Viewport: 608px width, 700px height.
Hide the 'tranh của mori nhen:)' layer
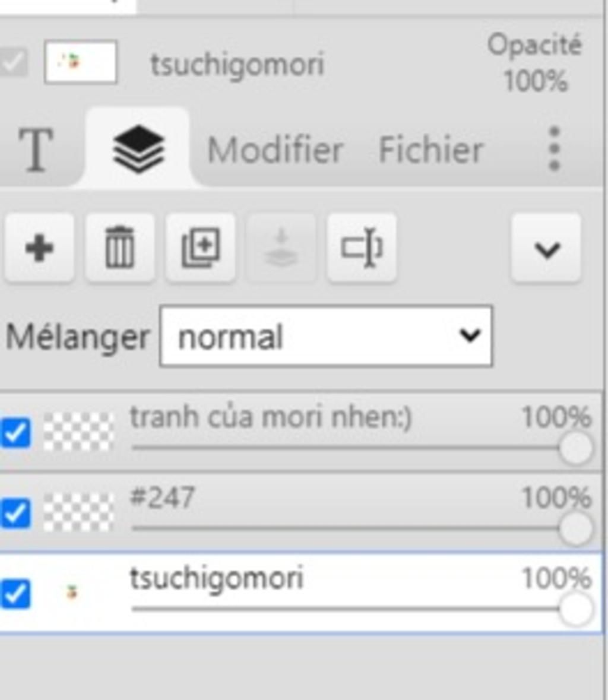point(15,432)
